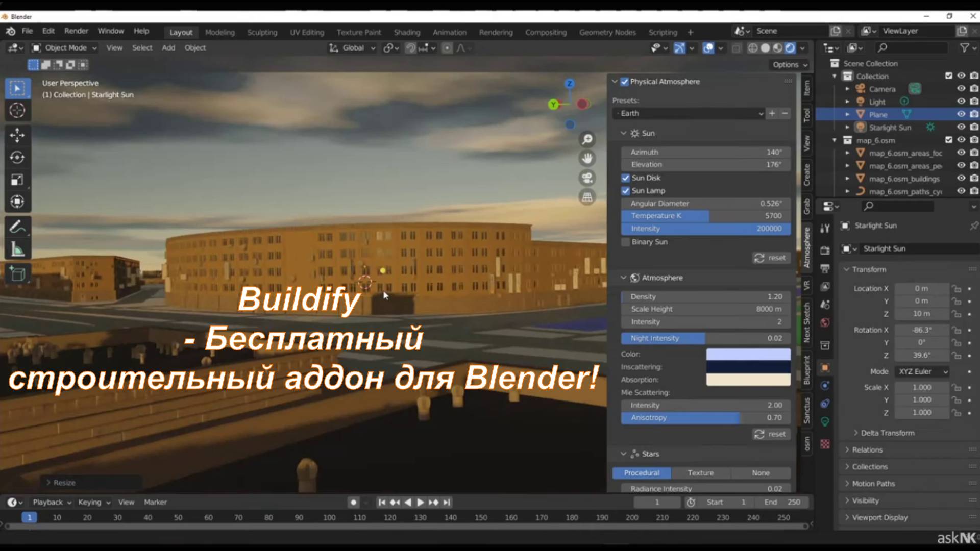Hide Starlight Sun with its eye icon

[x=961, y=127]
